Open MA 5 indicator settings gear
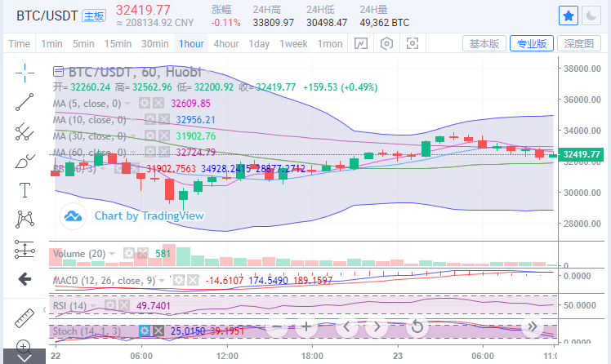This screenshot has width=611, height=364. pyautogui.click(x=145, y=103)
